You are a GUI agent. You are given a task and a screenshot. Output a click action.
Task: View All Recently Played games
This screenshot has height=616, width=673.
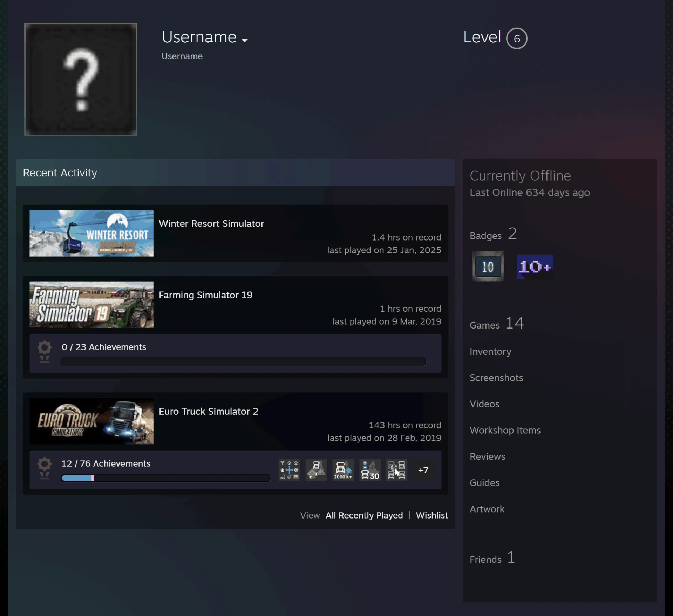pos(364,515)
